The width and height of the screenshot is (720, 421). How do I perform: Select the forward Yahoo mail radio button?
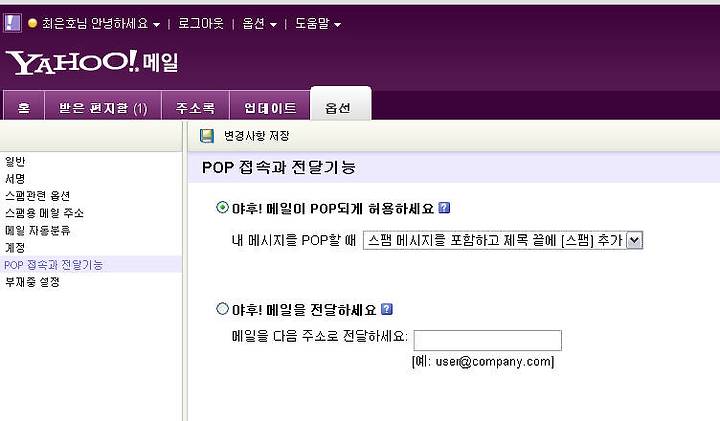(x=222, y=309)
